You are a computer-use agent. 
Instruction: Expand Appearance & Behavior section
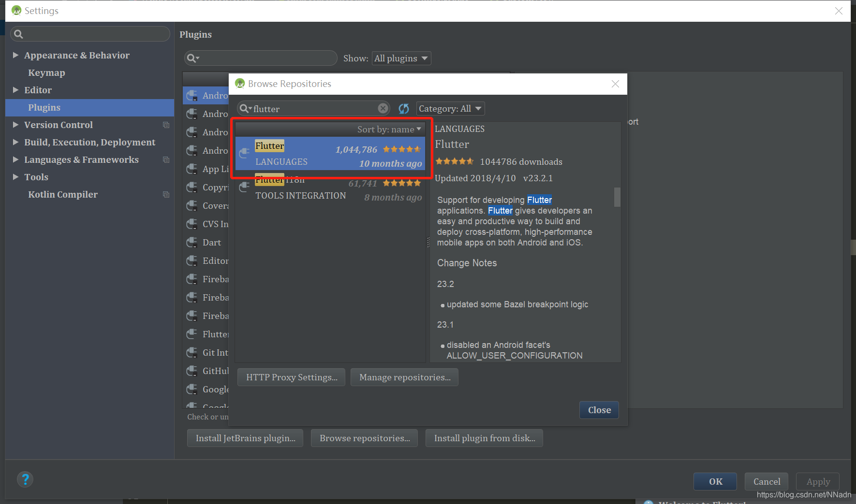[15, 55]
